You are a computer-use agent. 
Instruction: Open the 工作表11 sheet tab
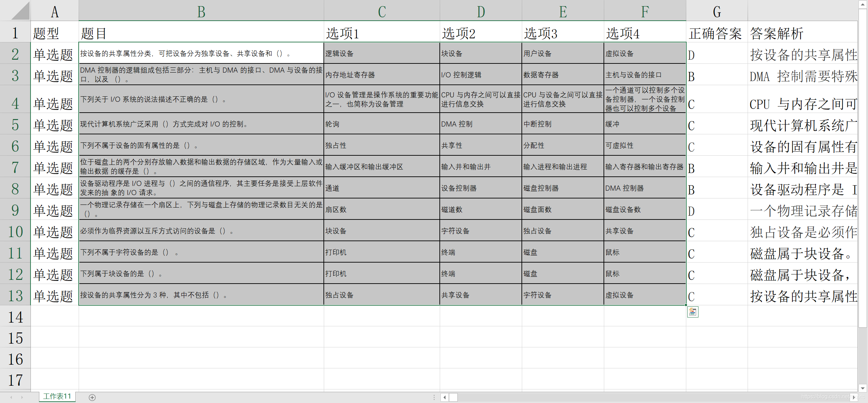point(57,397)
